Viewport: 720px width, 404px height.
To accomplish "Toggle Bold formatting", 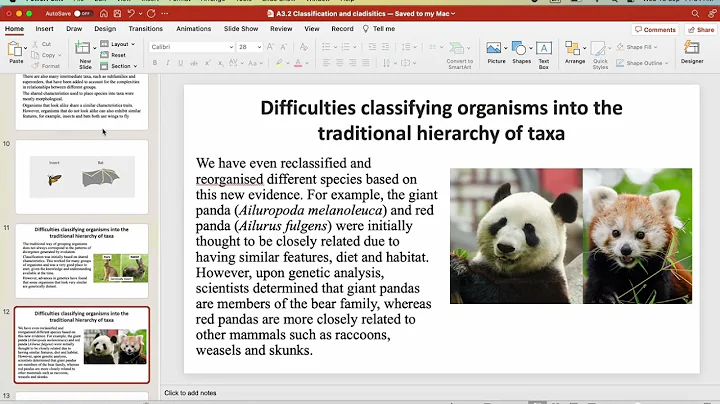I will pyautogui.click(x=155, y=63).
